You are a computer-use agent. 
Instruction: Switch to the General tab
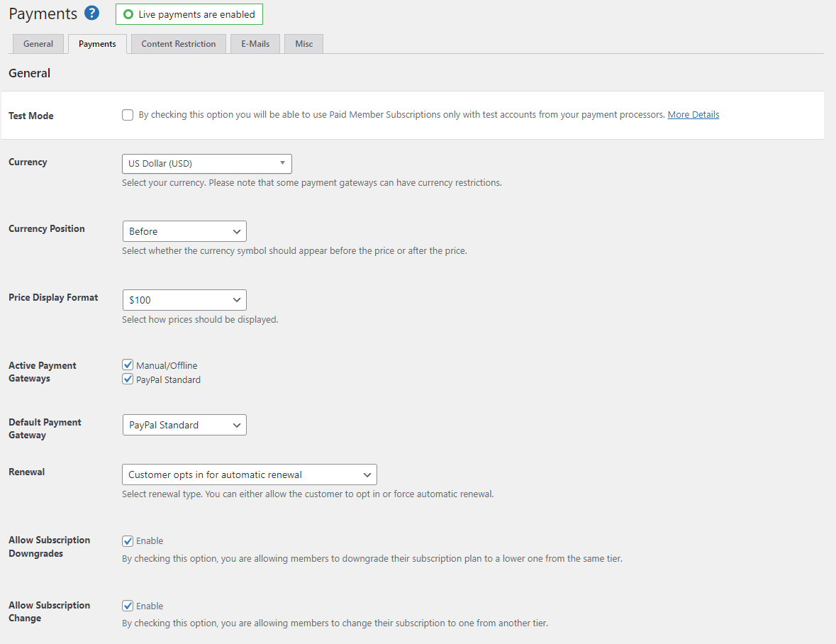pos(38,44)
